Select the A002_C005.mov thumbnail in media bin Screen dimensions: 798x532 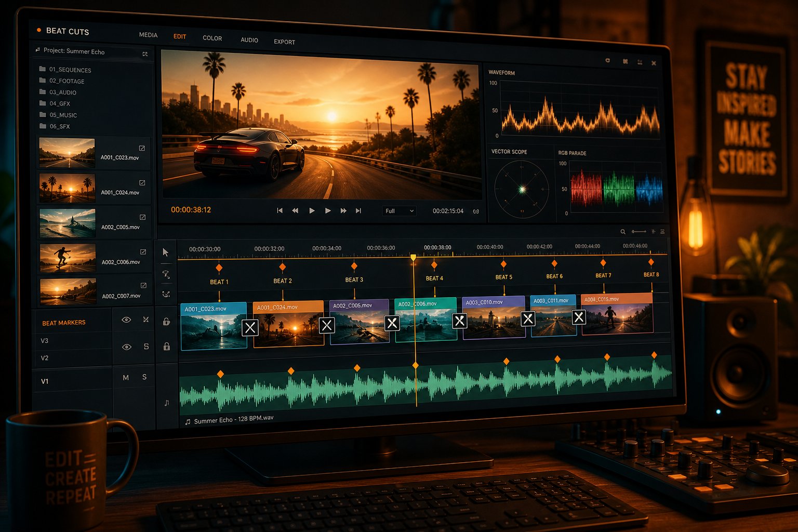(x=68, y=223)
